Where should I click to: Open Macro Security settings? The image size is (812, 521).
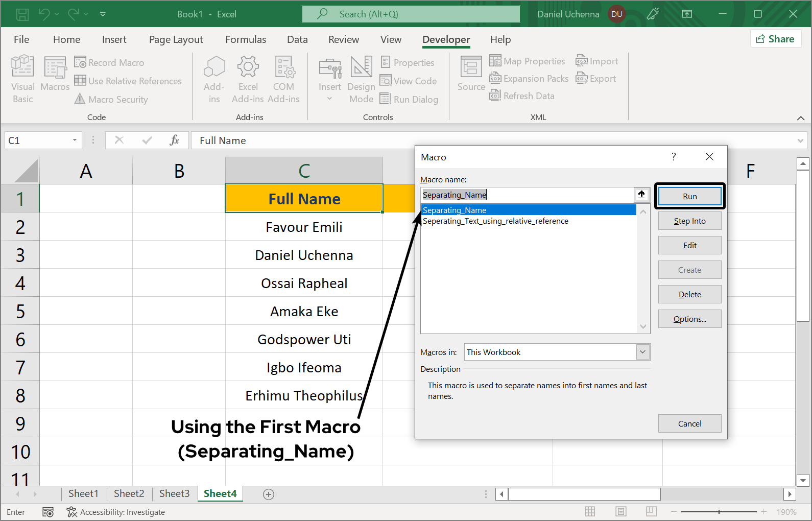click(112, 99)
